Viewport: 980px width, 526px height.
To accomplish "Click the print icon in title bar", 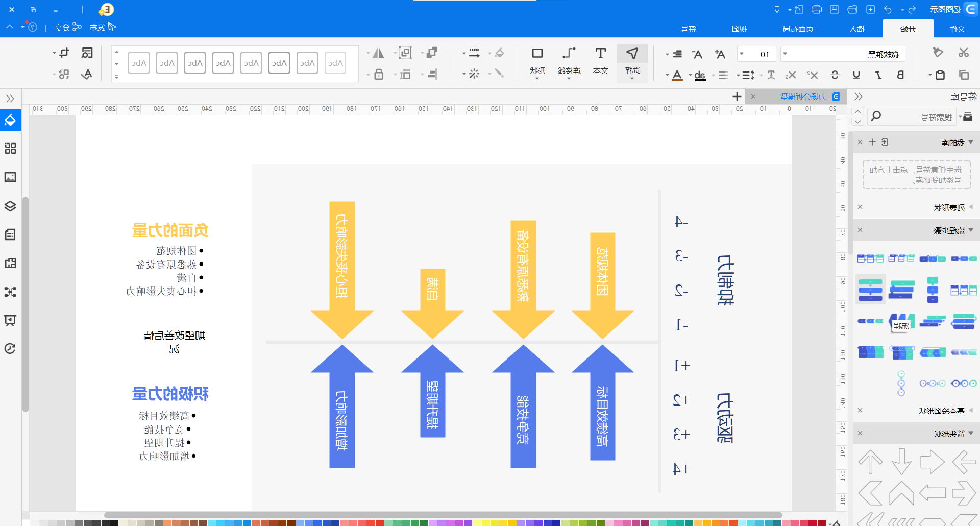I will point(817,9).
